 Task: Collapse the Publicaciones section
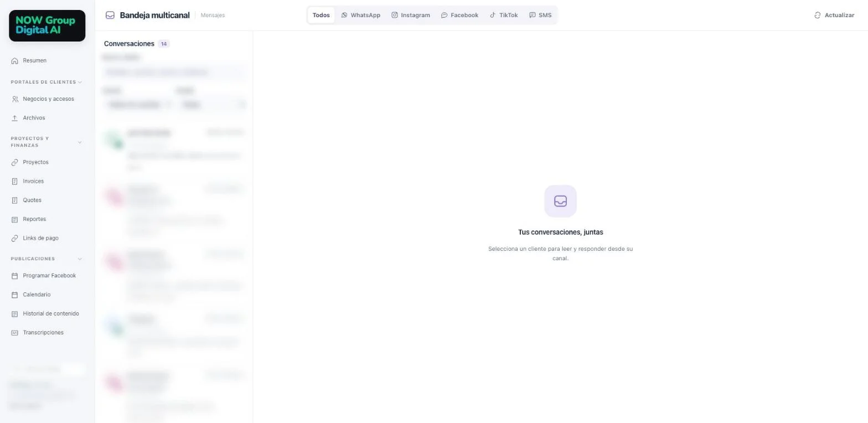click(80, 259)
